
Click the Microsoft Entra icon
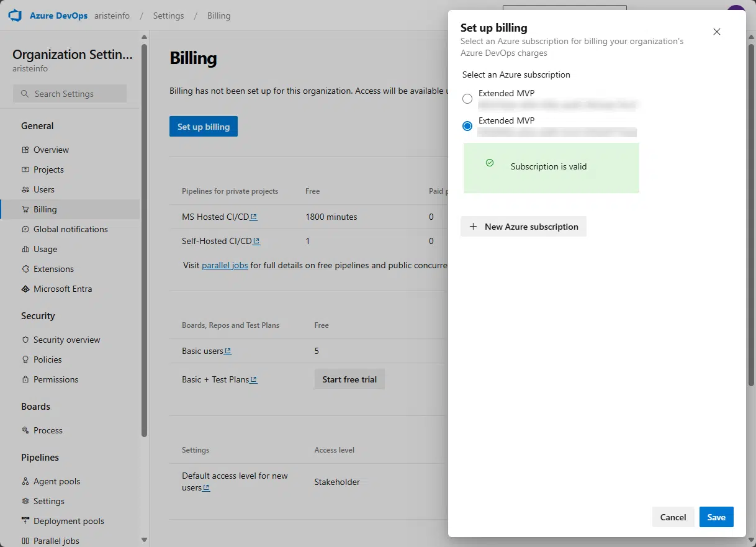click(x=25, y=289)
